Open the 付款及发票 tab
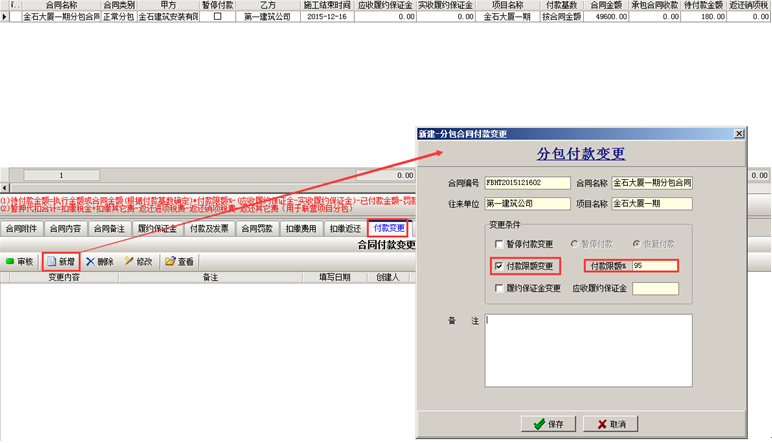This screenshot has height=443, width=772. [x=209, y=228]
